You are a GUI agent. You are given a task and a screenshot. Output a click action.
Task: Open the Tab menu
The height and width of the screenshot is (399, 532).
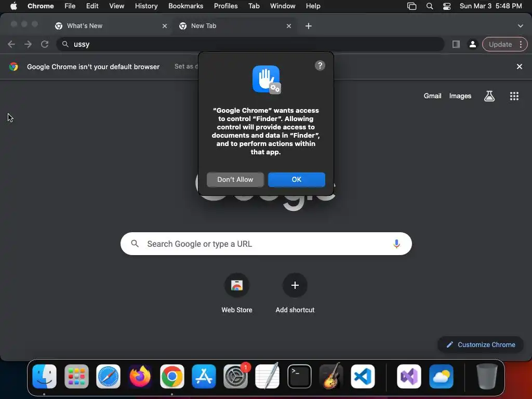click(x=254, y=6)
